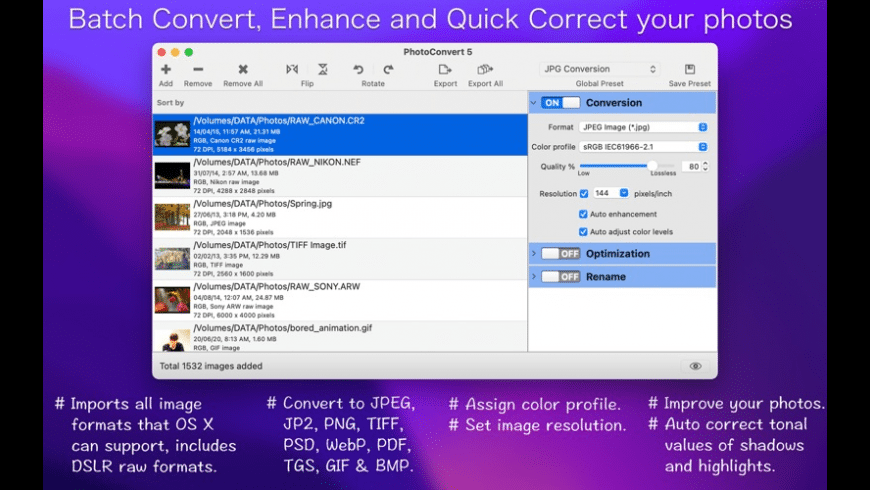Flip image vertically icon
The image size is (870, 490).
click(x=323, y=69)
